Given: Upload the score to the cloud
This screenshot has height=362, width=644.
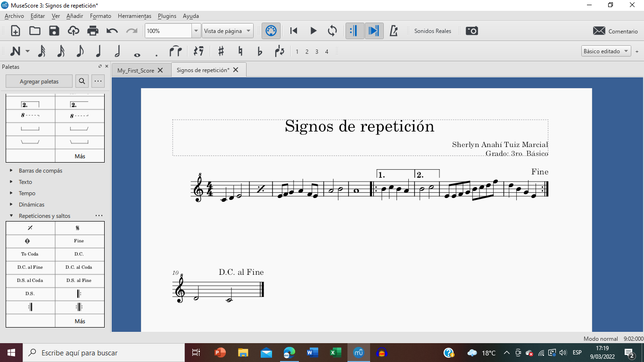Looking at the screenshot, I should click(74, 31).
